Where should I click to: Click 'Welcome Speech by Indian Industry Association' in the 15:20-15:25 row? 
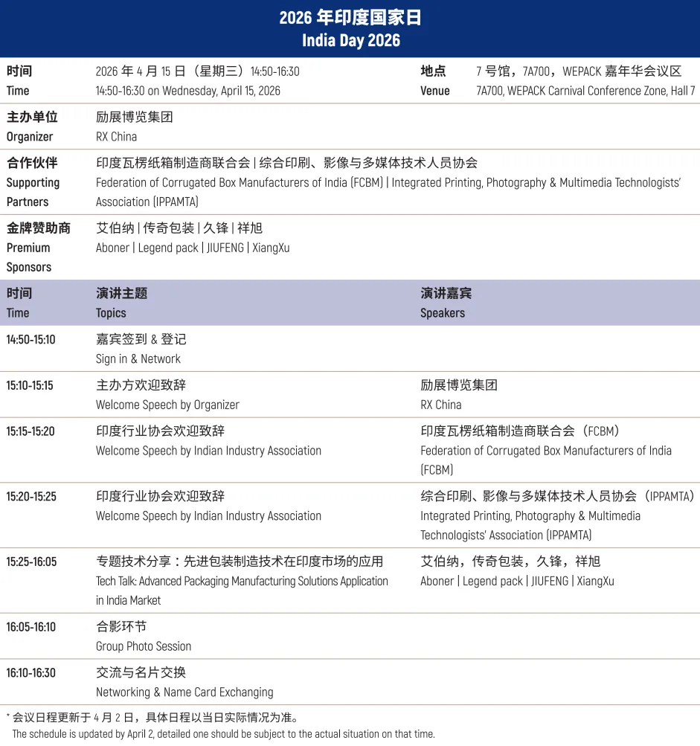pyautogui.click(x=208, y=516)
